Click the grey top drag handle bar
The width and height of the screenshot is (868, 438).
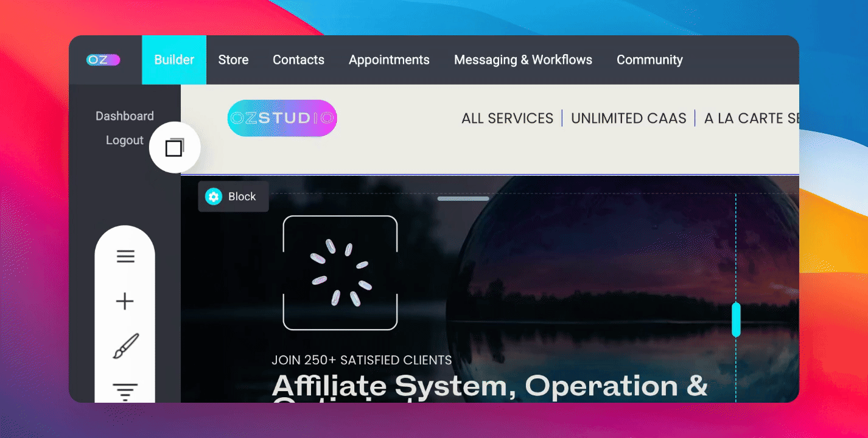pos(463,198)
